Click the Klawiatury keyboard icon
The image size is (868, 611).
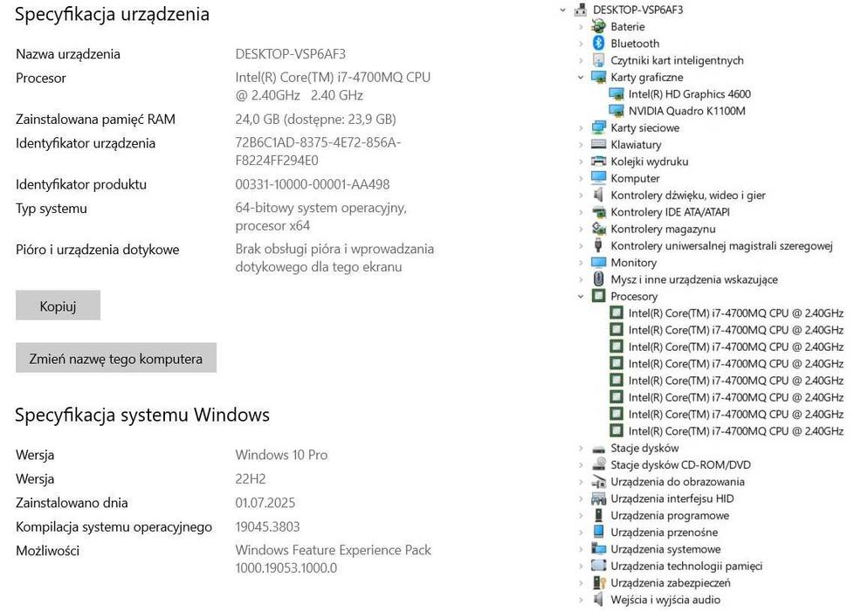[598, 144]
